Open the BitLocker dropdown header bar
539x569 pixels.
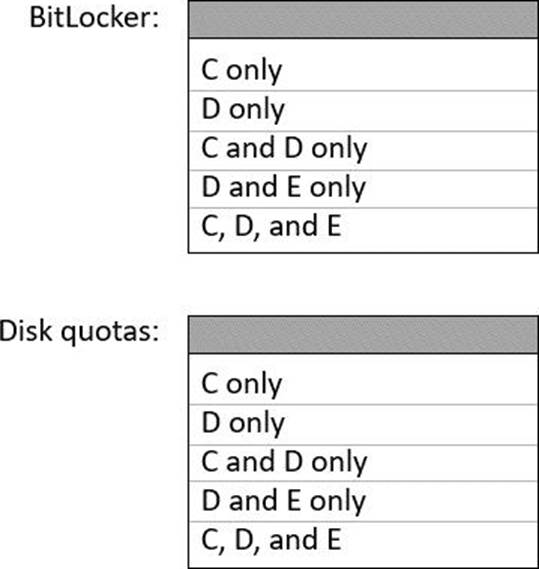pyautogui.click(x=363, y=20)
